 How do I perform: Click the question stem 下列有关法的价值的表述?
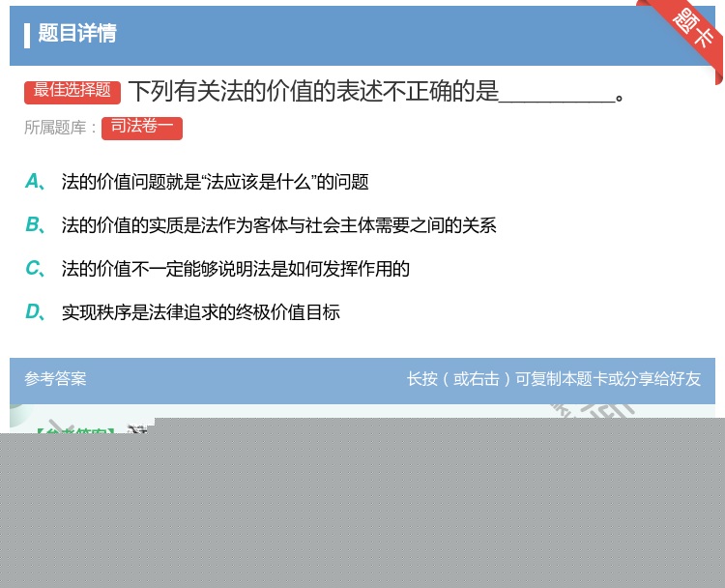click(x=376, y=91)
